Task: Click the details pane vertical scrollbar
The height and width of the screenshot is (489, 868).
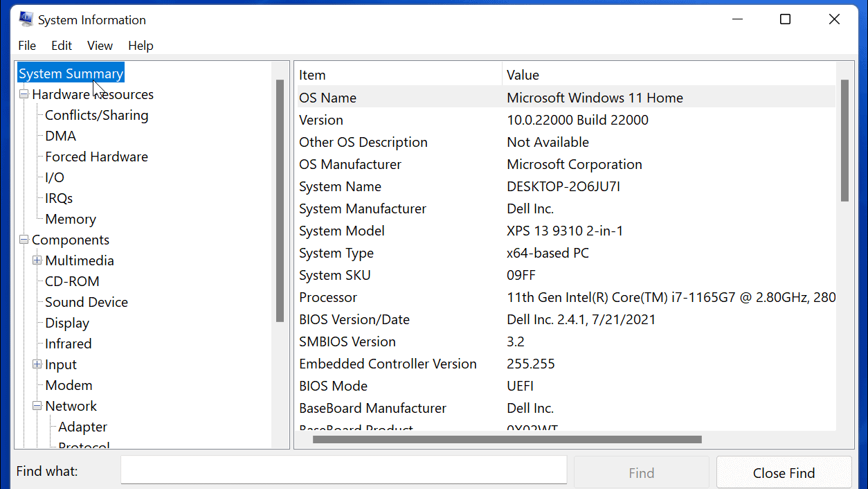Action: 844,141
